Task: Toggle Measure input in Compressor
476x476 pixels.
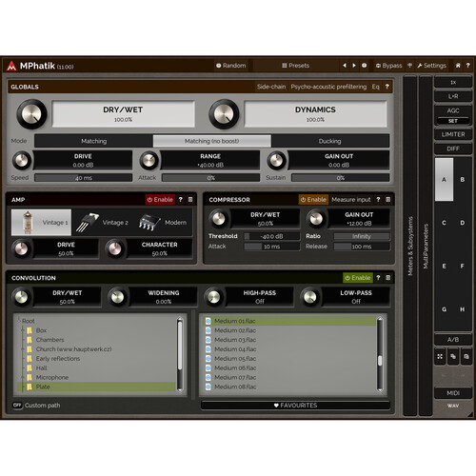Action: (351, 200)
